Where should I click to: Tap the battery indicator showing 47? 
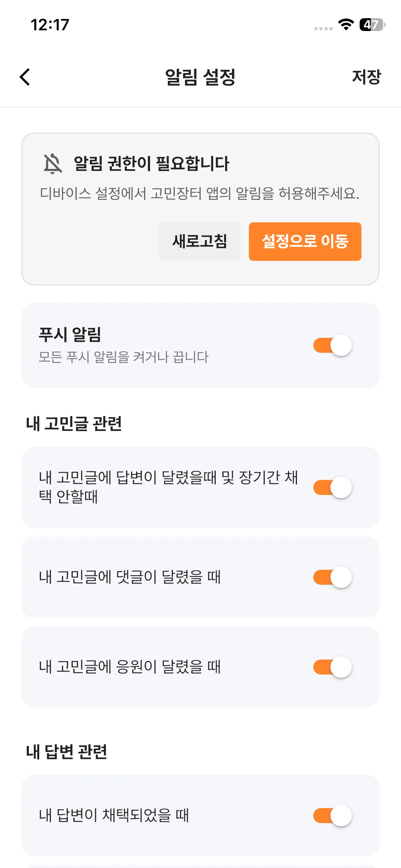372,25
